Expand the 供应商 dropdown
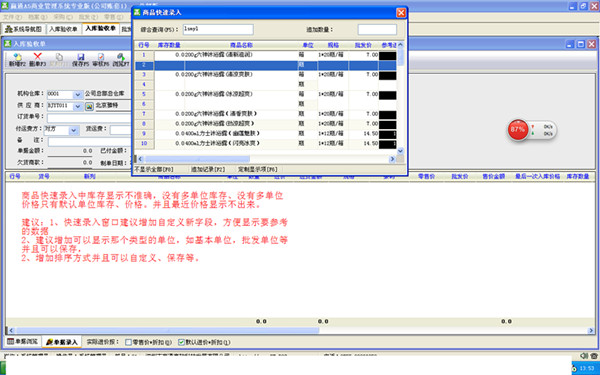Screen dimensions: 600x375 coord(78,106)
